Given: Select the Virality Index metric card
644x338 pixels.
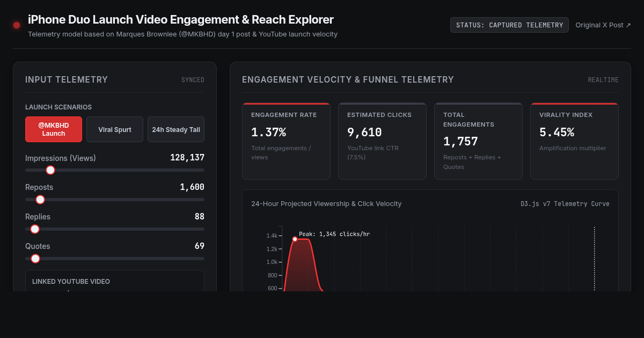Looking at the screenshot, I should 574,141.
